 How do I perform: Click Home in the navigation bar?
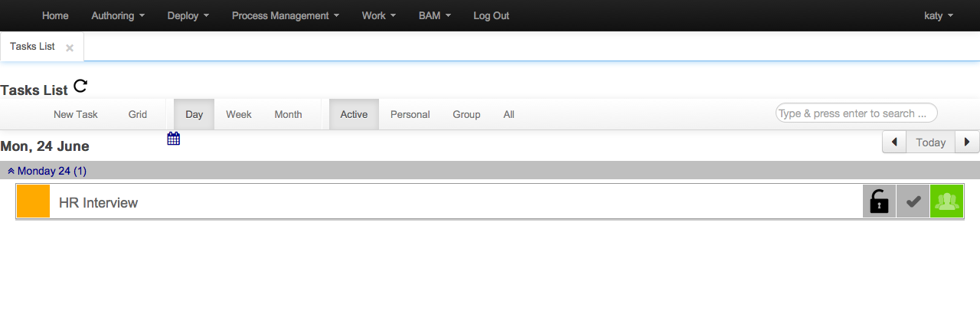(x=55, y=15)
